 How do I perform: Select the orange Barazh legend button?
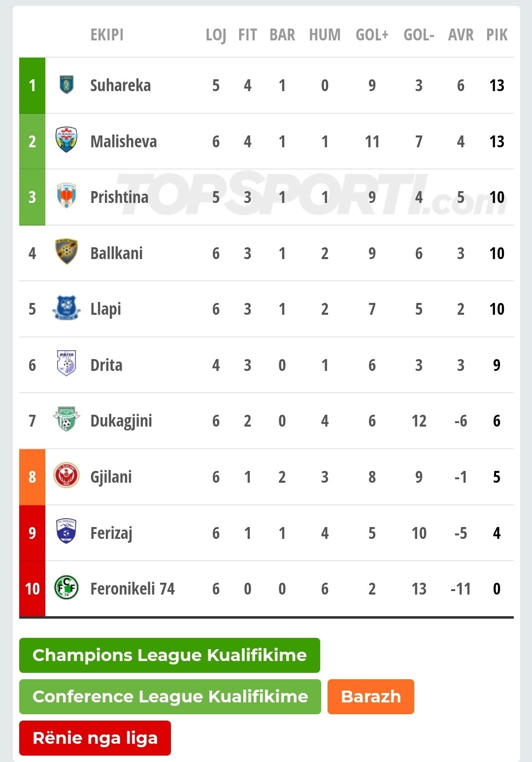click(370, 696)
